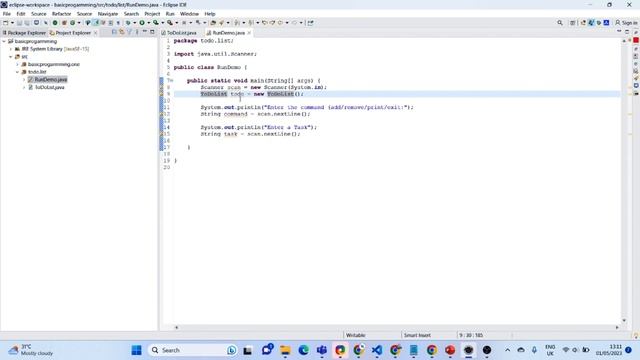Click the New file toolbar icon

click(6, 23)
